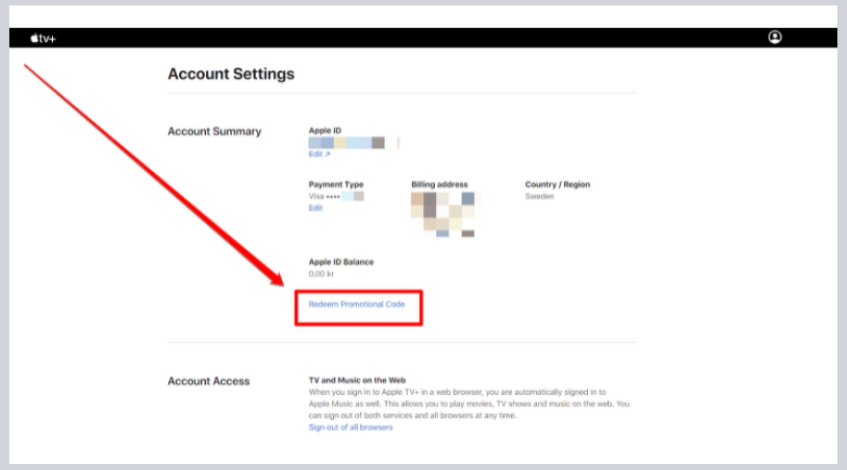Sign out of all browsers

click(x=351, y=427)
